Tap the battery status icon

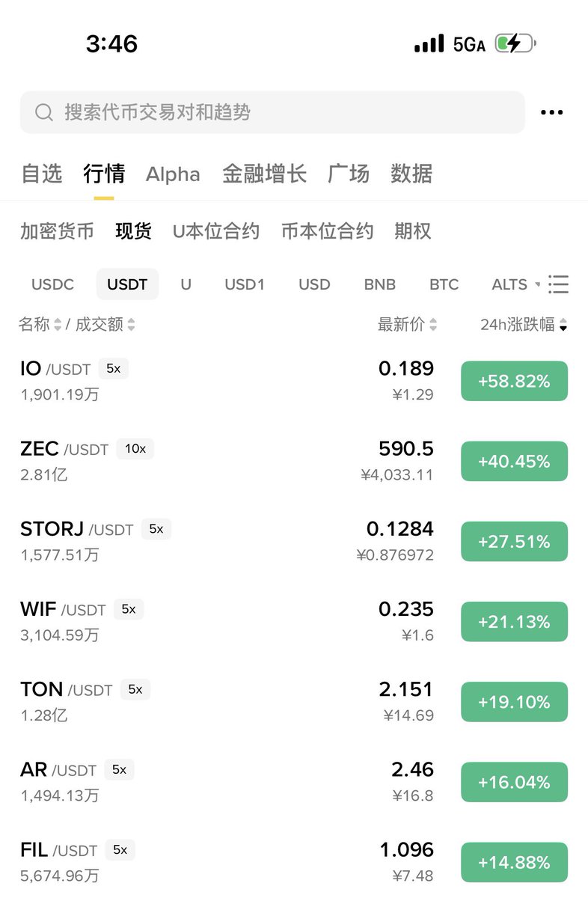click(x=515, y=44)
